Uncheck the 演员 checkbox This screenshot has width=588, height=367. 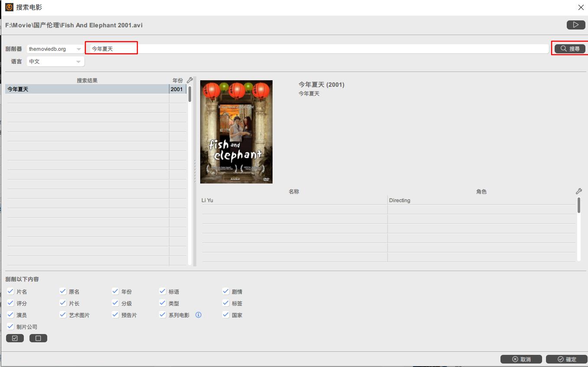[10, 315]
